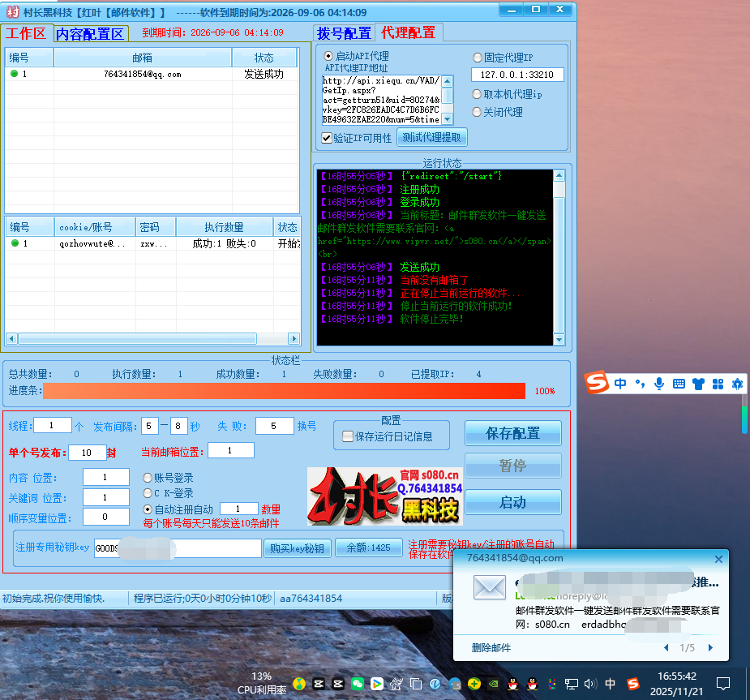
Task: Open voice input on Sogou toolbar
Action: click(659, 384)
